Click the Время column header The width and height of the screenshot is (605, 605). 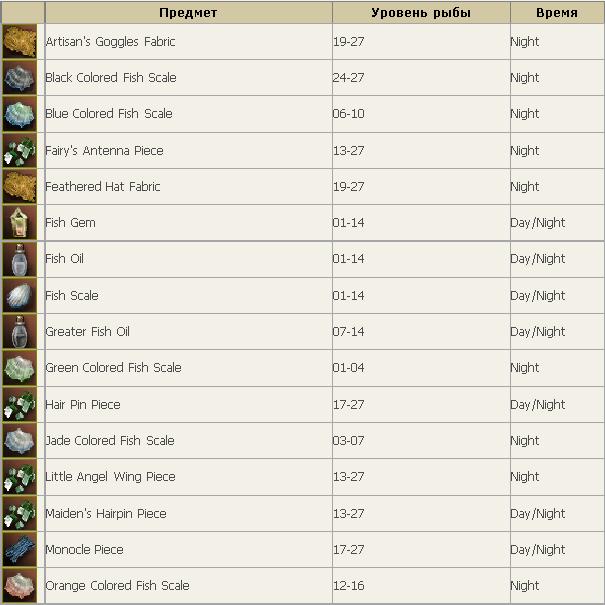coord(557,13)
